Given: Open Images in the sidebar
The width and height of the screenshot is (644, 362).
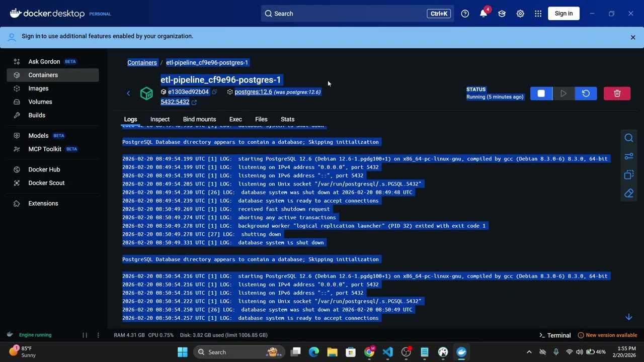Looking at the screenshot, I should [x=53, y=88].
